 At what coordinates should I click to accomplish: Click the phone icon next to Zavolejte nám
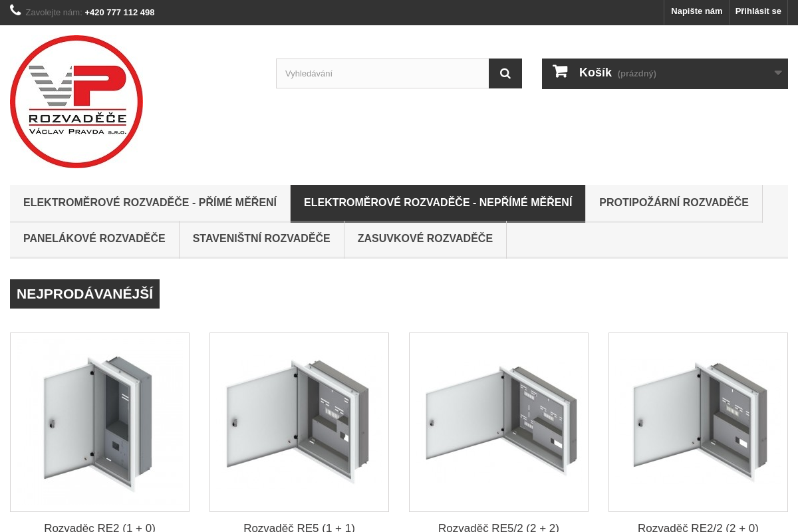(x=16, y=11)
